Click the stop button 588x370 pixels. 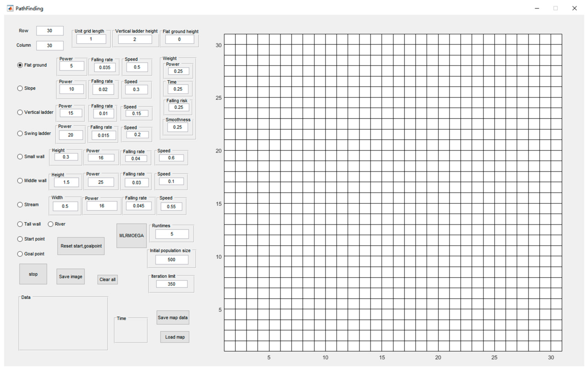pos(33,274)
